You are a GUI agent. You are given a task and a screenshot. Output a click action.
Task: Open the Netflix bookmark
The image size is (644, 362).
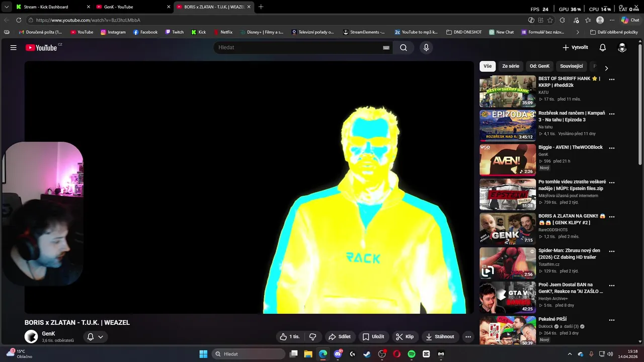(223, 32)
